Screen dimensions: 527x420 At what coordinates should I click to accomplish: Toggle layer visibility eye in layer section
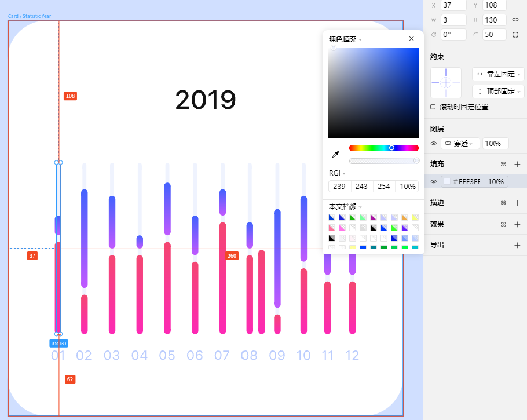coord(434,143)
